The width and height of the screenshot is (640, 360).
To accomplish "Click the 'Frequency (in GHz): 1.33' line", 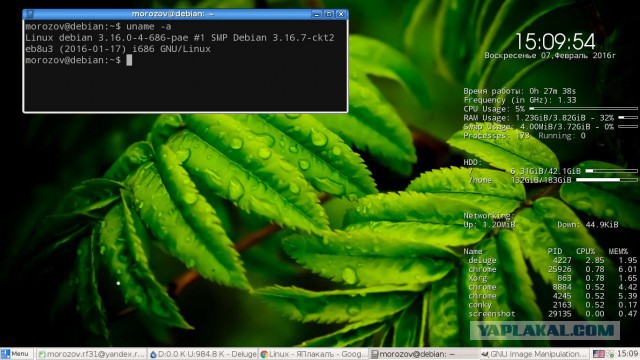I will 520,100.
